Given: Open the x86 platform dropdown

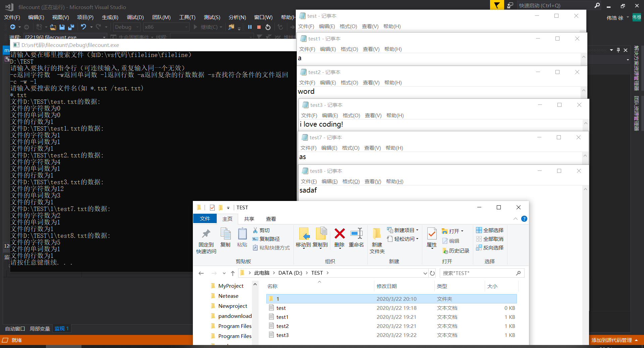Looking at the screenshot, I should click(x=166, y=27).
